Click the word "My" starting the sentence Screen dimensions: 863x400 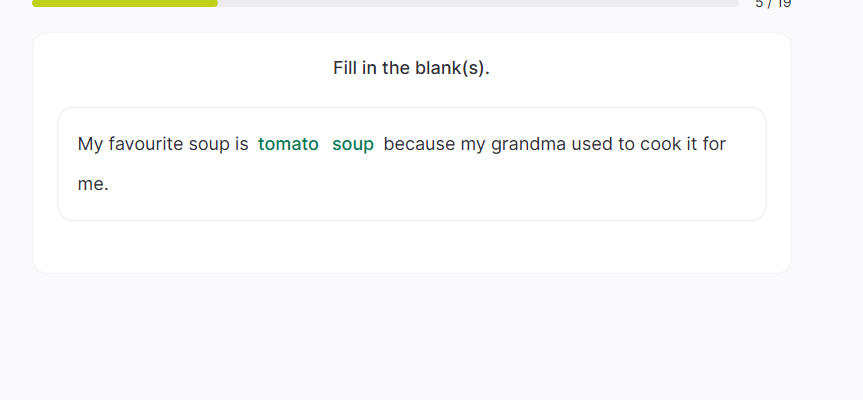[90, 144]
